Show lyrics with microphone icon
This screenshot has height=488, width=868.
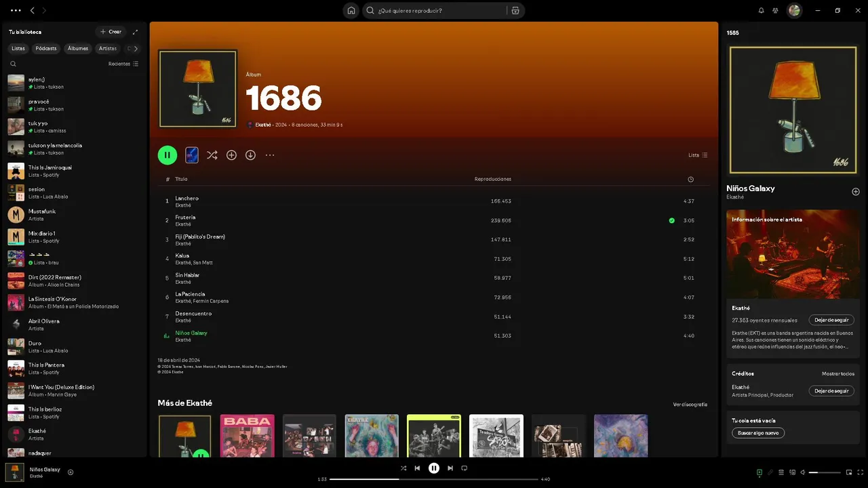pyautogui.click(x=770, y=472)
